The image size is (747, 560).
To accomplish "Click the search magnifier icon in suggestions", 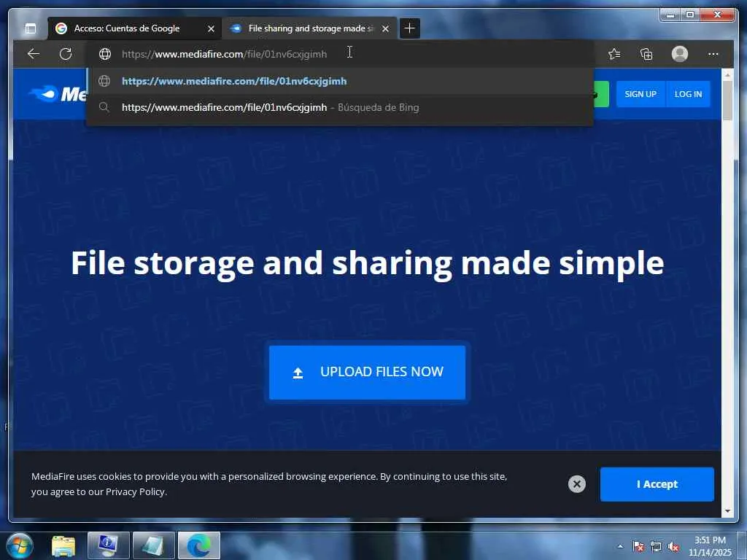I will click(104, 107).
